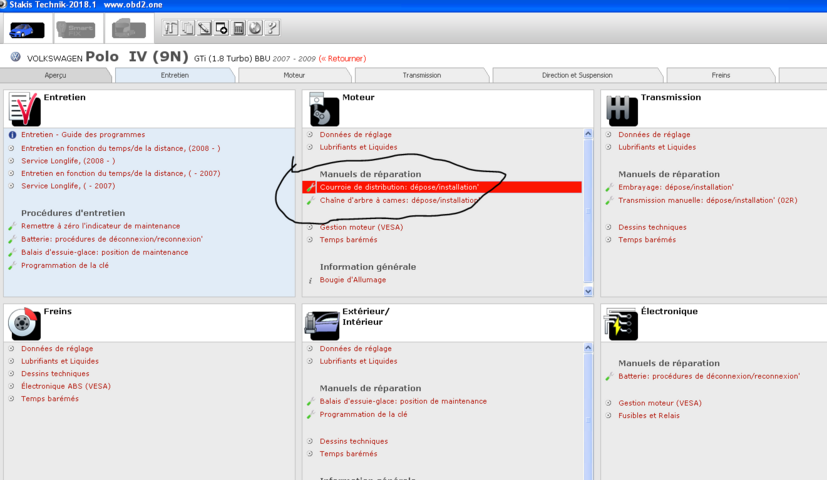Open Données de réglage in Freins panel

57,349
